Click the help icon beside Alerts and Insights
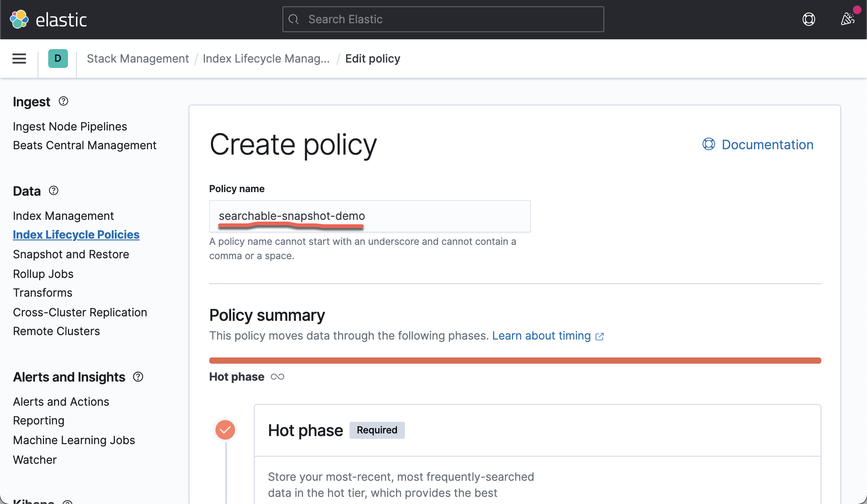Viewport: 867px width, 504px height. click(138, 377)
